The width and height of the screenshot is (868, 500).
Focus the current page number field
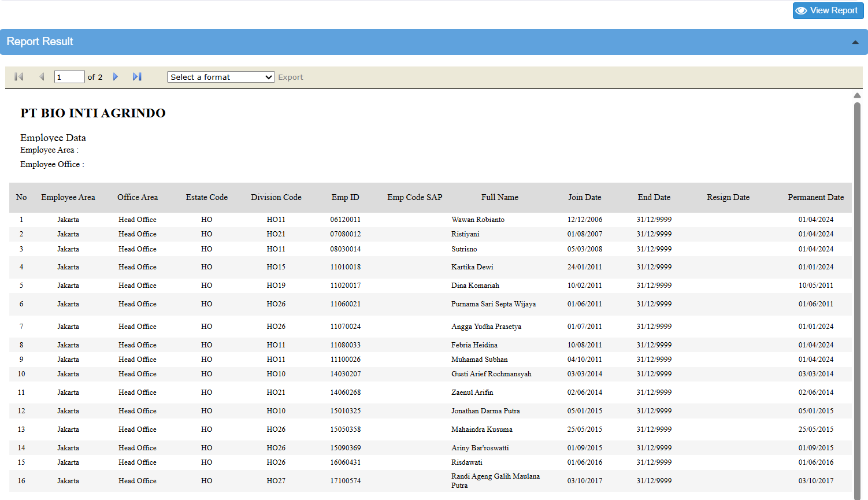(69, 77)
